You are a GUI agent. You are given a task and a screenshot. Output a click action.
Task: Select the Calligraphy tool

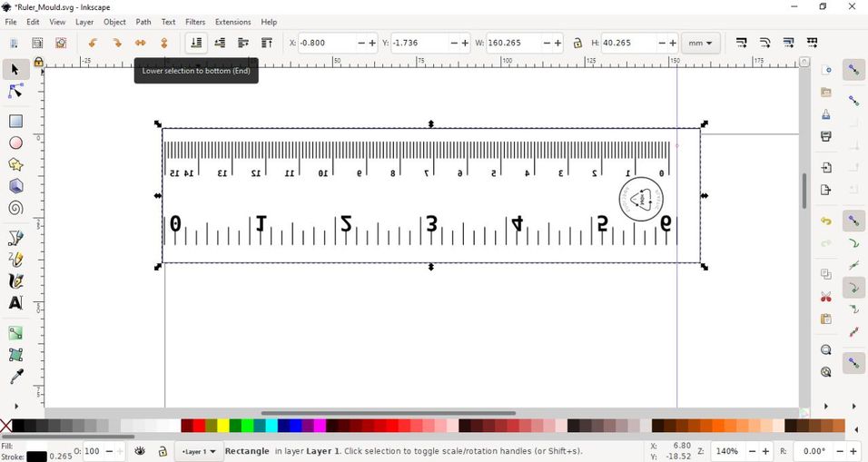[x=15, y=281]
